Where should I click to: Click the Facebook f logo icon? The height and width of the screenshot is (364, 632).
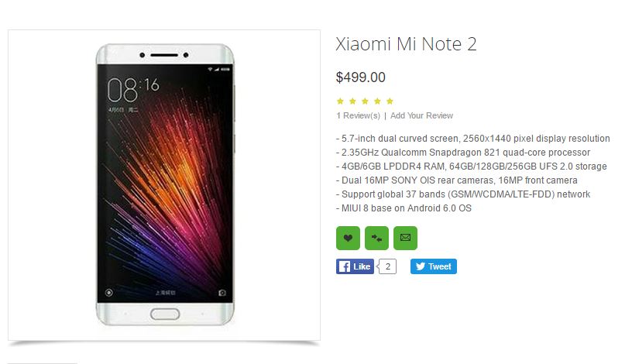click(344, 266)
